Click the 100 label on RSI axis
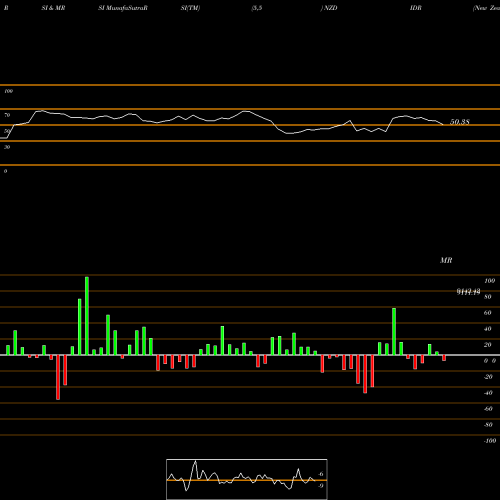 8,91
